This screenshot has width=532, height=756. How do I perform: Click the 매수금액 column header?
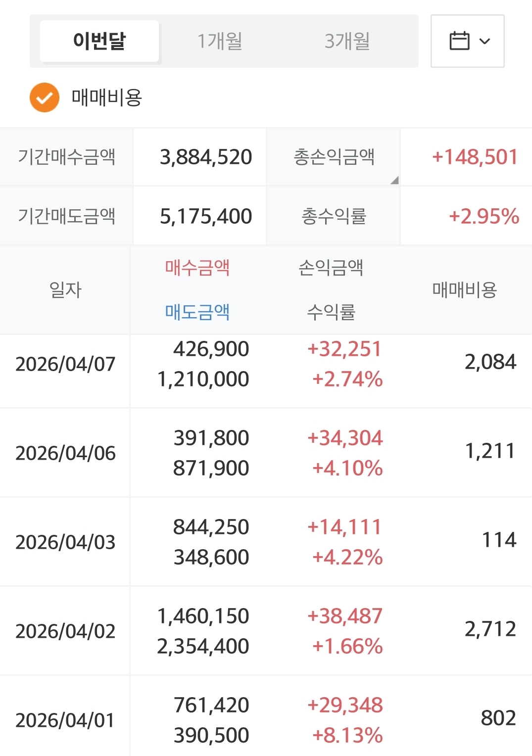(197, 268)
